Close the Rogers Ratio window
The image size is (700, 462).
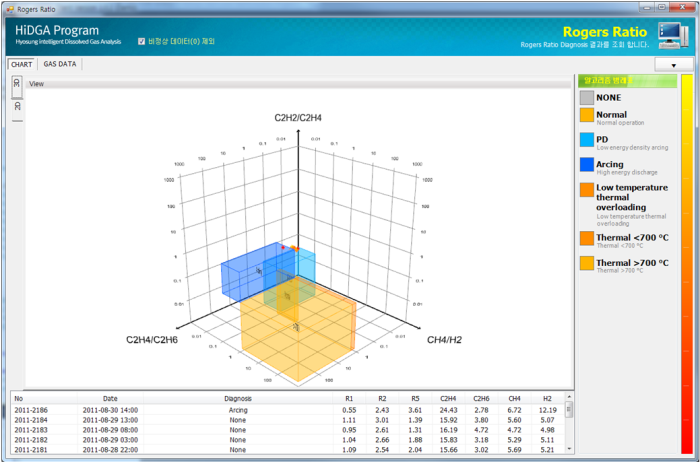click(683, 7)
